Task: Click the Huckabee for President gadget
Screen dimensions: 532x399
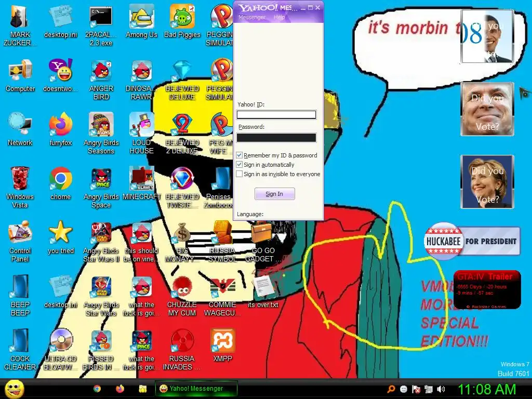Action: (x=472, y=241)
